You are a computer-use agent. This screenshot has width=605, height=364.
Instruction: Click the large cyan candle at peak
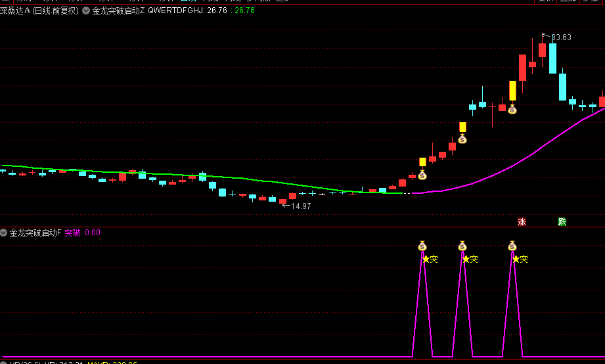(x=552, y=58)
